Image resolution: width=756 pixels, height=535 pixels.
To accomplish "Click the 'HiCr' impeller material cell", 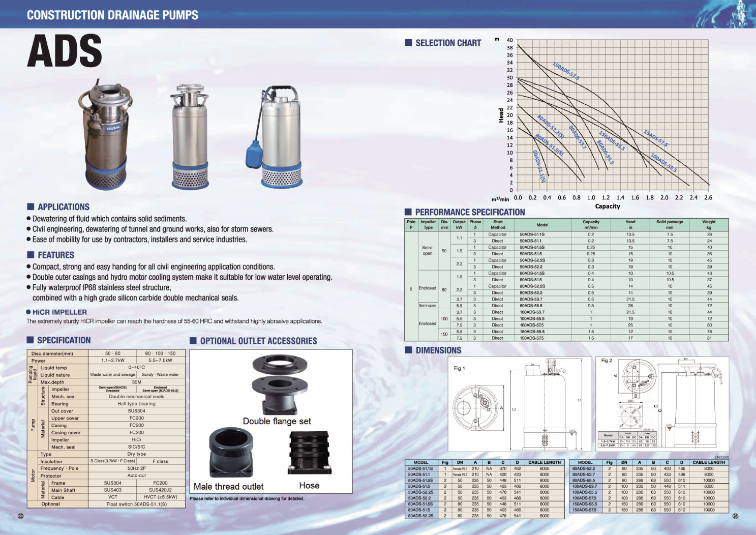I will [x=136, y=439].
